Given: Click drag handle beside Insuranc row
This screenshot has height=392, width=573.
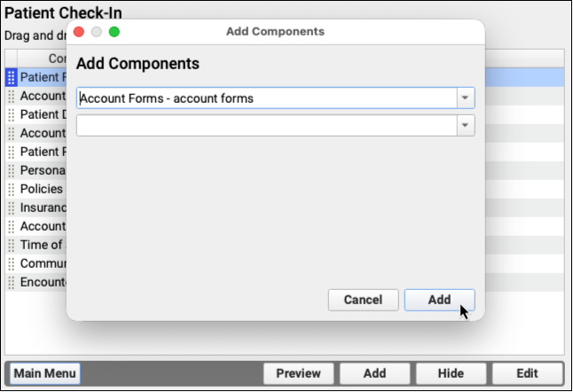Looking at the screenshot, I should click(12, 208).
